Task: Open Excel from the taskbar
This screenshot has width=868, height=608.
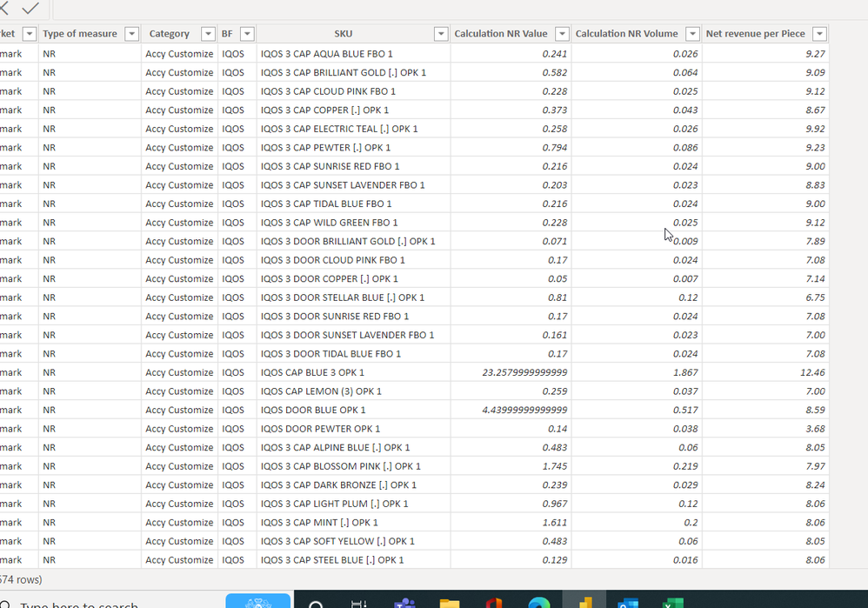Action: point(672,603)
